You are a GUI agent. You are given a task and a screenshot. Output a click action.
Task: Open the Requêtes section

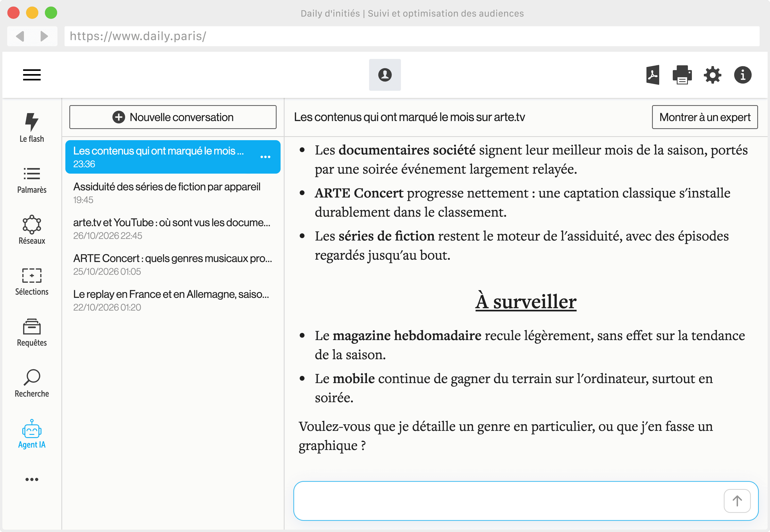[32, 332]
